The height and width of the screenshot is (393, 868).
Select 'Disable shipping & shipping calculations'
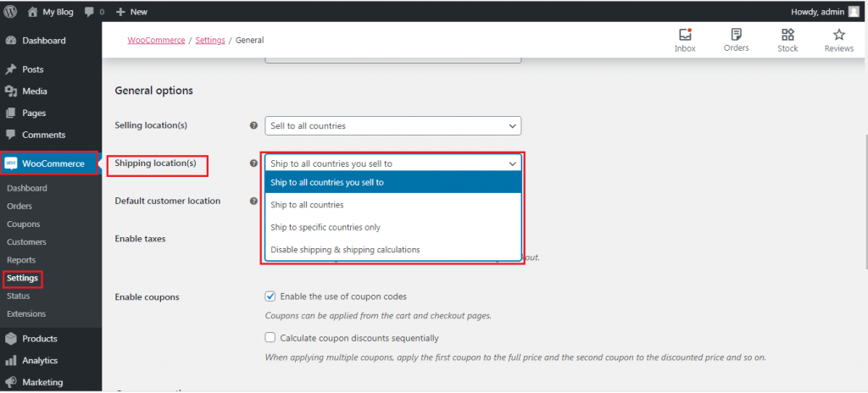(393, 250)
